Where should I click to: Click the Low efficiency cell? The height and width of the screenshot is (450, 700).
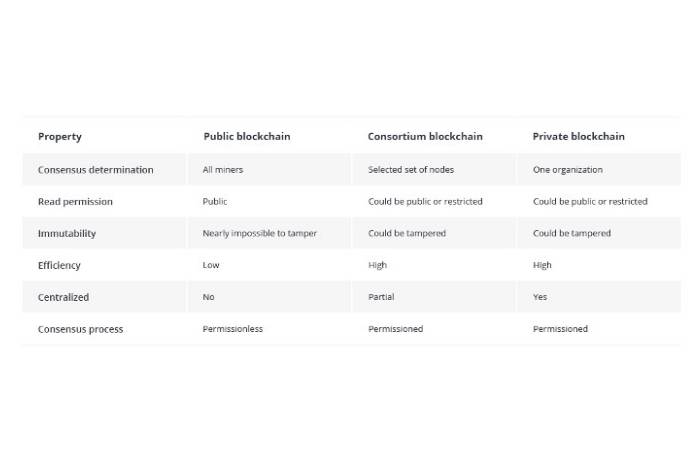tap(210, 266)
